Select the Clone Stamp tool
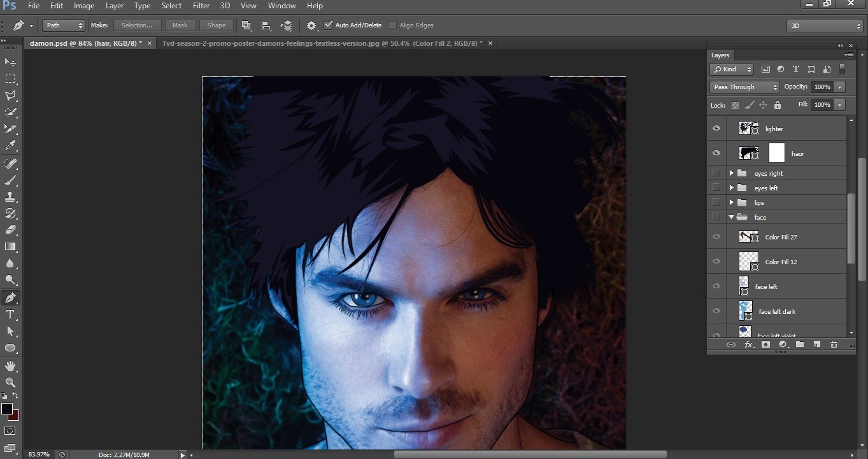 click(x=10, y=197)
